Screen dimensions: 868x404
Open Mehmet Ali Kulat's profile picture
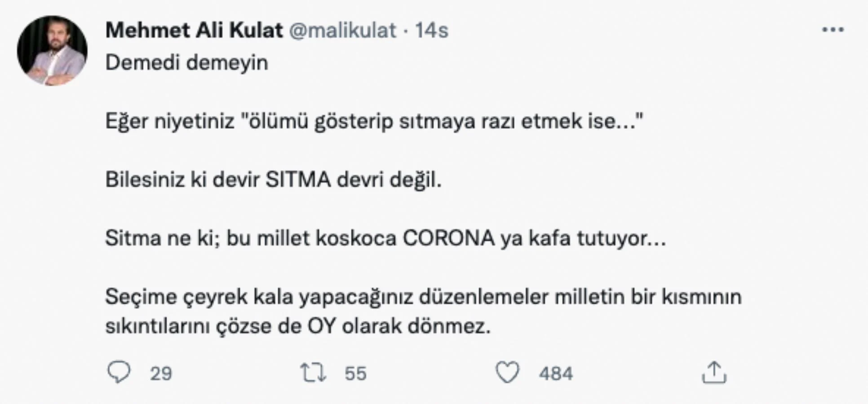[x=52, y=51]
